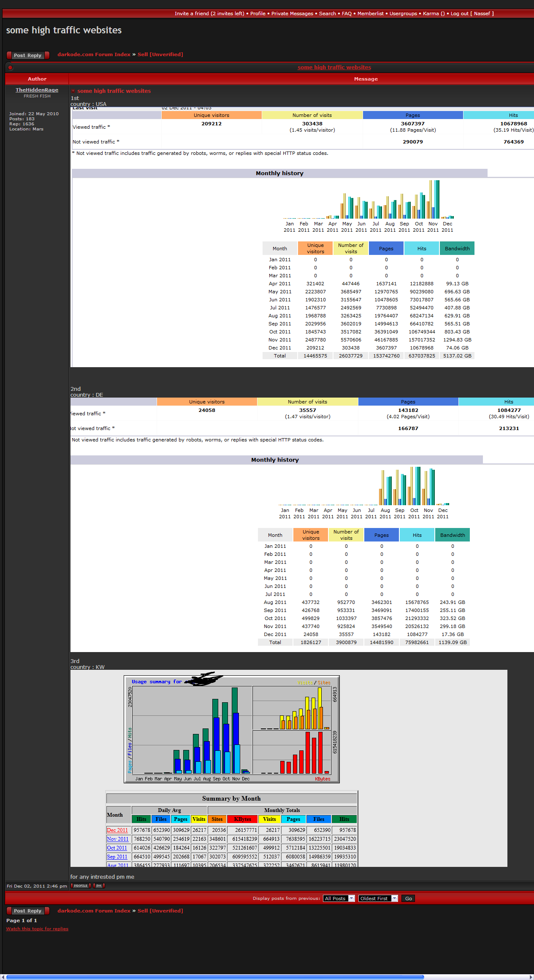Open the All Posts dropdown
Viewport: 534px width, 980px height.
tap(339, 899)
